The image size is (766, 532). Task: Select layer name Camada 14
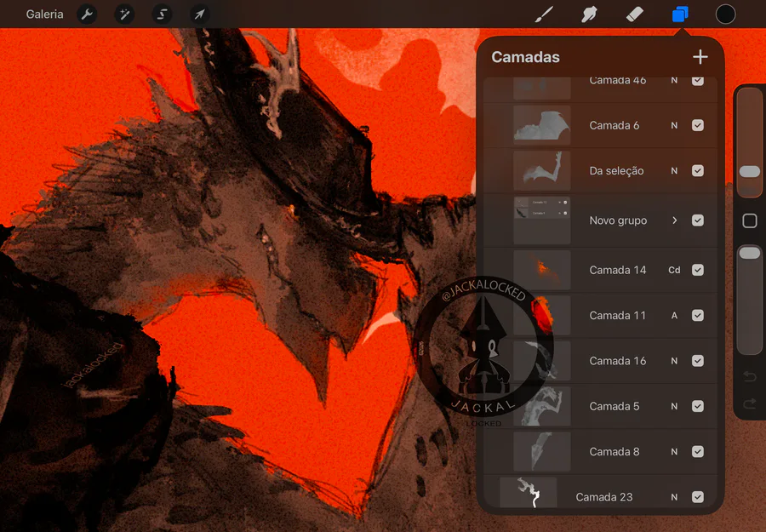pos(618,270)
